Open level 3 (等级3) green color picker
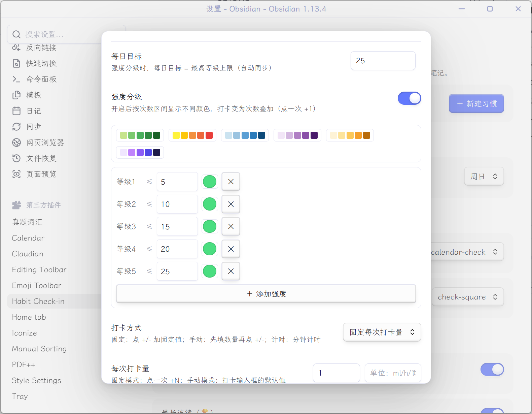This screenshot has height=414, width=532. point(210,226)
